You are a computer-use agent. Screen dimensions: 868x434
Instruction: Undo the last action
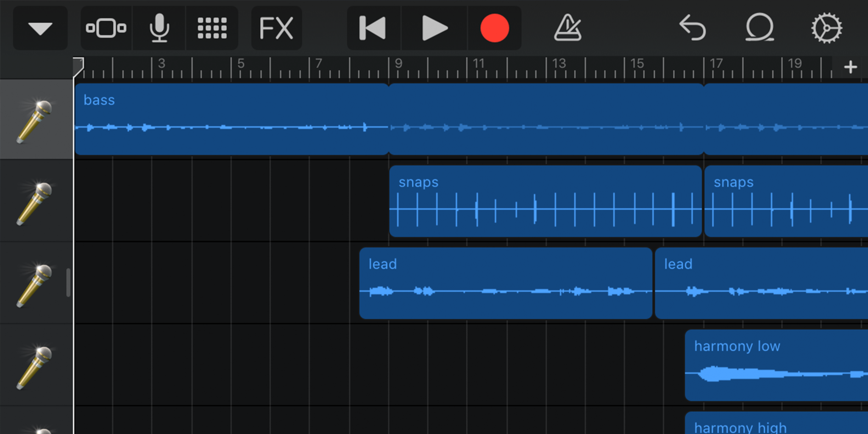click(693, 28)
